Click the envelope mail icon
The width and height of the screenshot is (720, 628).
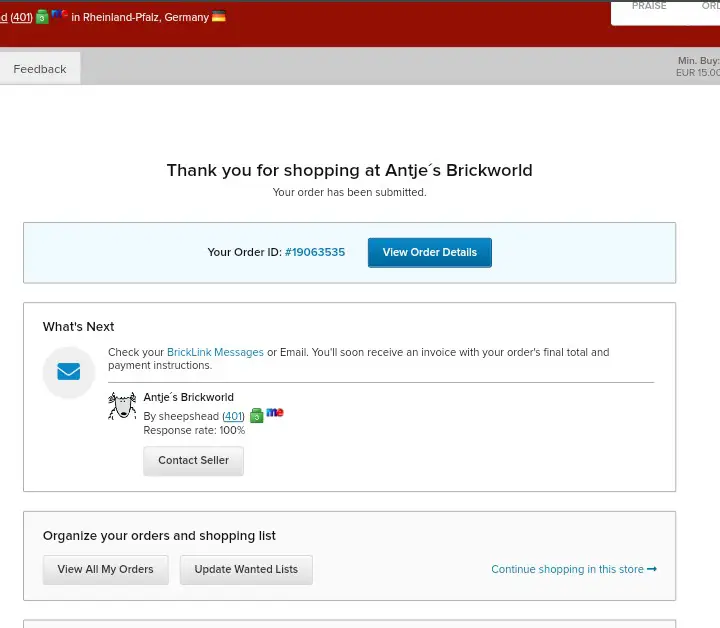tap(69, 371)
